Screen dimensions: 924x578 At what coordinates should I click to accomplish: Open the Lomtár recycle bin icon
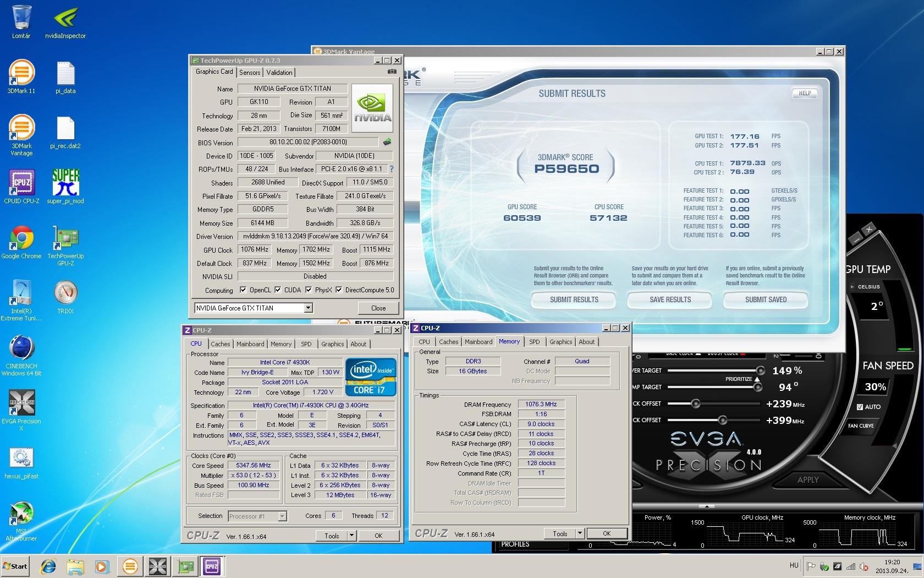pyautogui.click(x=21, y=22)
